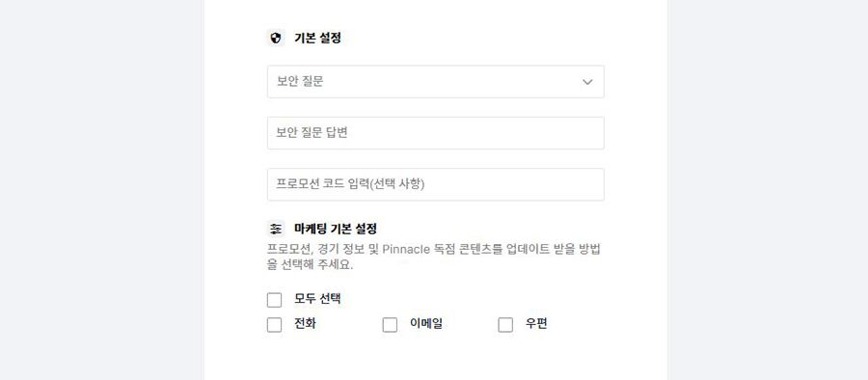This screenshot has width=868, height=380.
Task: Click the Pinnacle 독점 콘텐츠 description text
Action: 443,249
